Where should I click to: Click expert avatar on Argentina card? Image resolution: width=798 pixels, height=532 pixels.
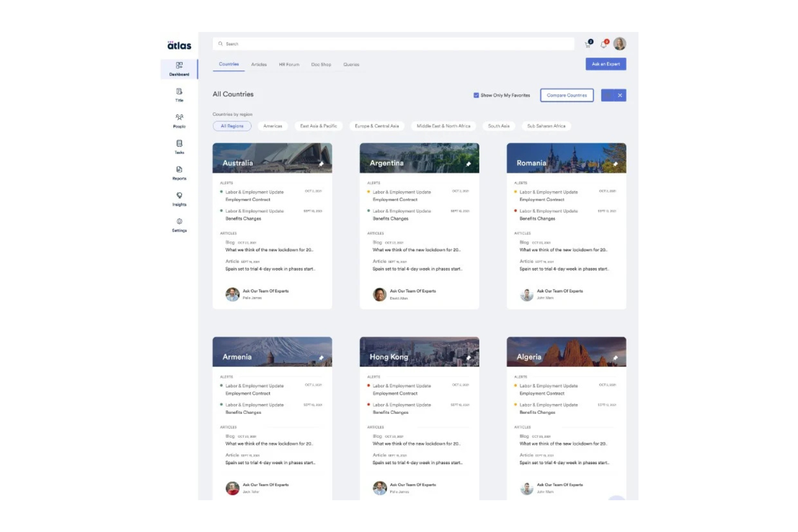point(380,294)
